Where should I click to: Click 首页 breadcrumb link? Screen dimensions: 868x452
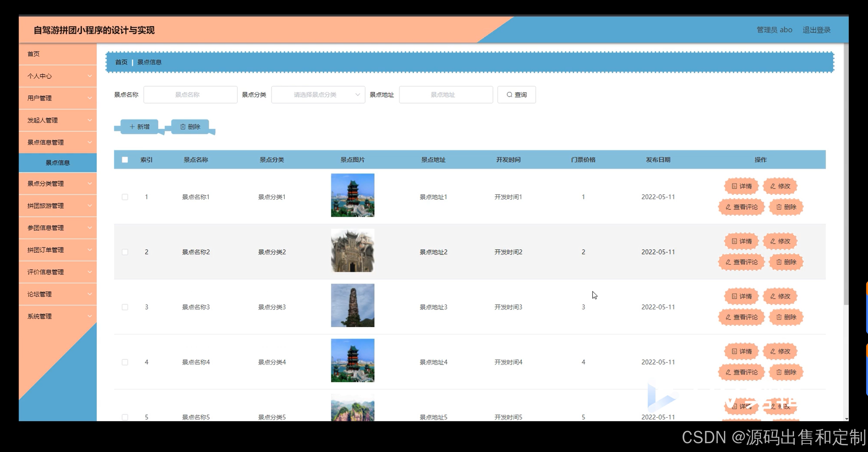pyautogui.click(x=121, y=62)
